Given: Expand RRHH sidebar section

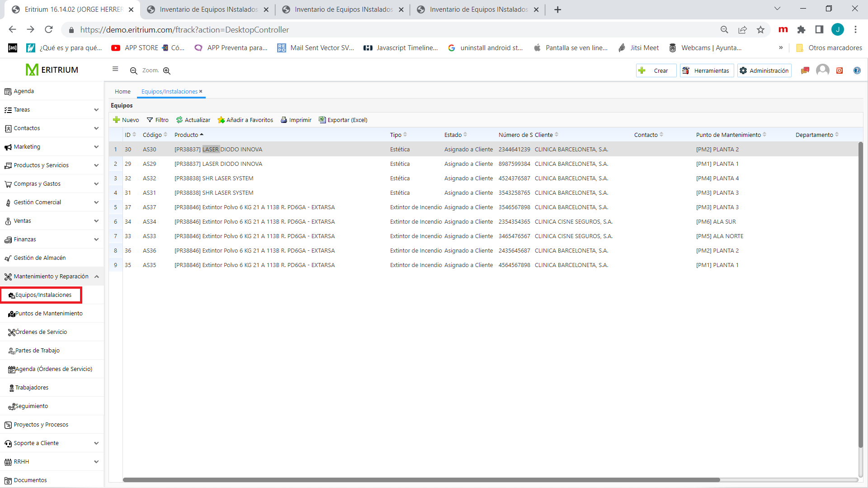Looking at the screenshot, I should (52, 462).
